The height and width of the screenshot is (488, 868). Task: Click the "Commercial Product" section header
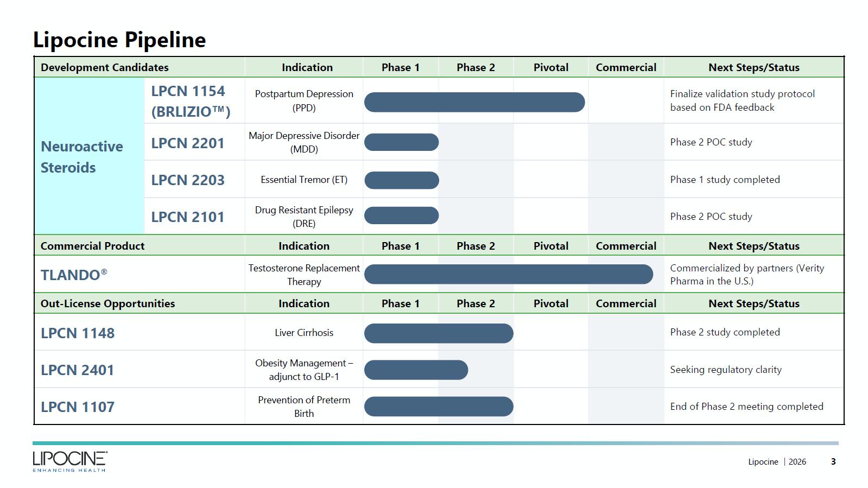pos(93,246)
